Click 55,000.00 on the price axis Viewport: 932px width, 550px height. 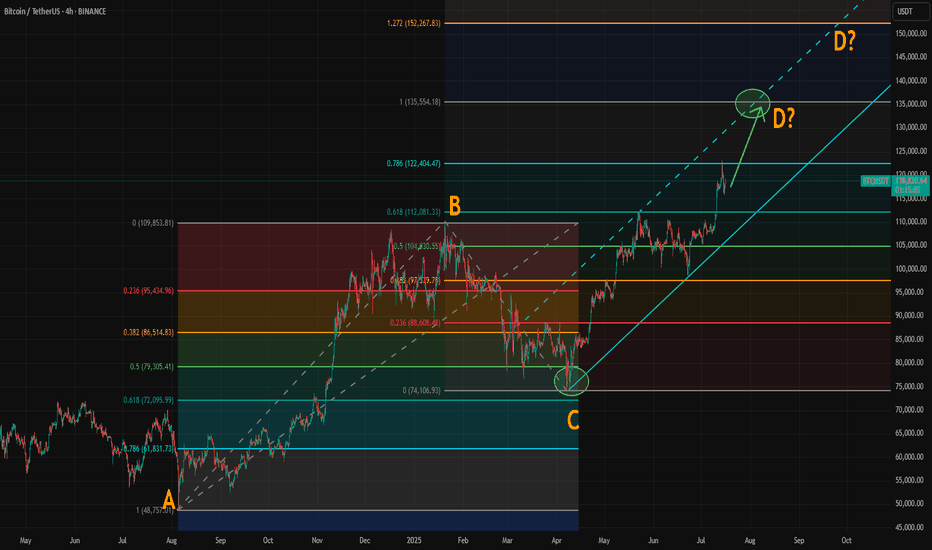[x=911, y=480]
